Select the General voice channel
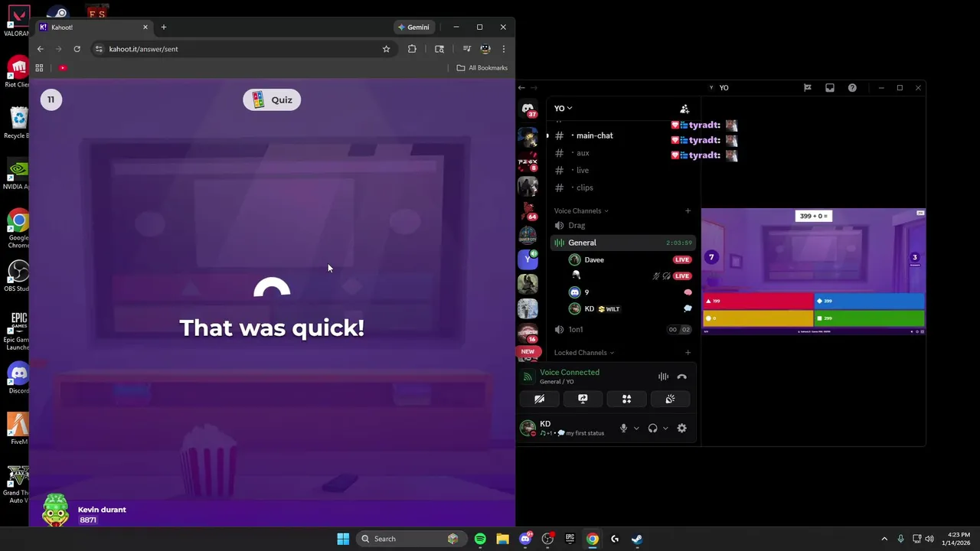 click(622, 243)
